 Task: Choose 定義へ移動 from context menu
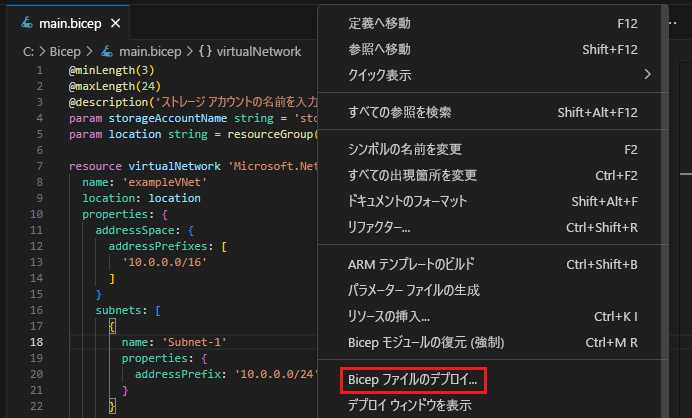pyautogui.click(x=379, y=23)
